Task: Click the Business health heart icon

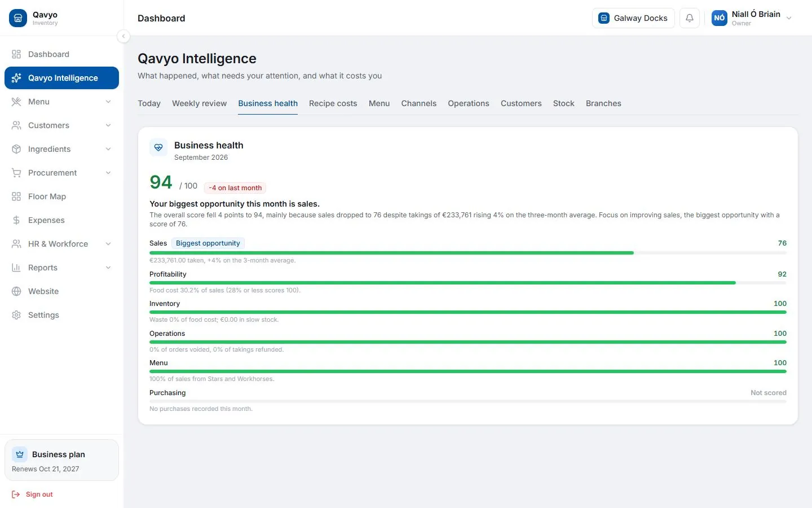Action: click(x=158, y=147)
